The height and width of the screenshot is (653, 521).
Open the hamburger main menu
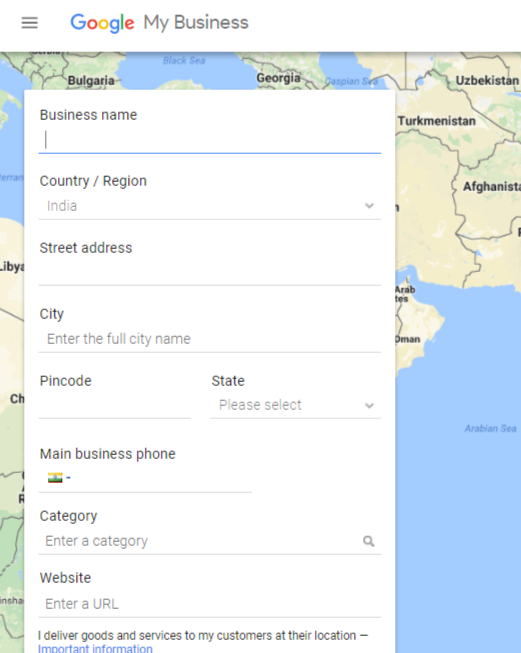coord(30,22)
